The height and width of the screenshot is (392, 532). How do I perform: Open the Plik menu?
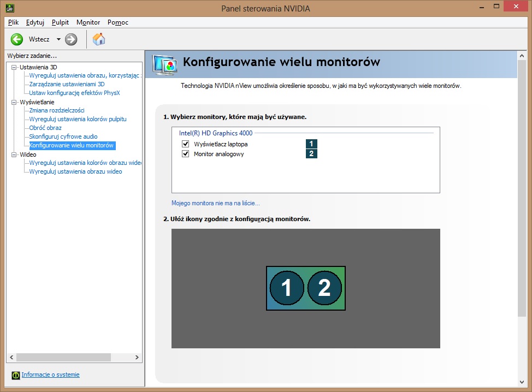coord(13,22)
